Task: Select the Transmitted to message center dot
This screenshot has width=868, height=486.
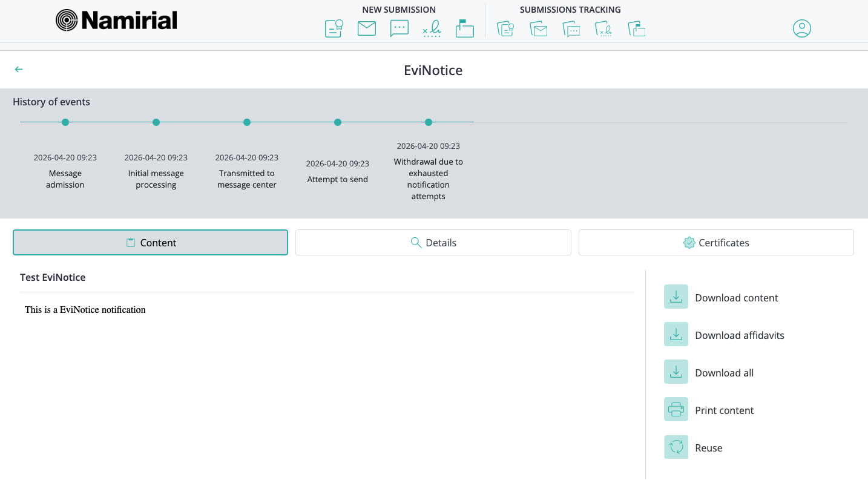Action: pos(247,122)
